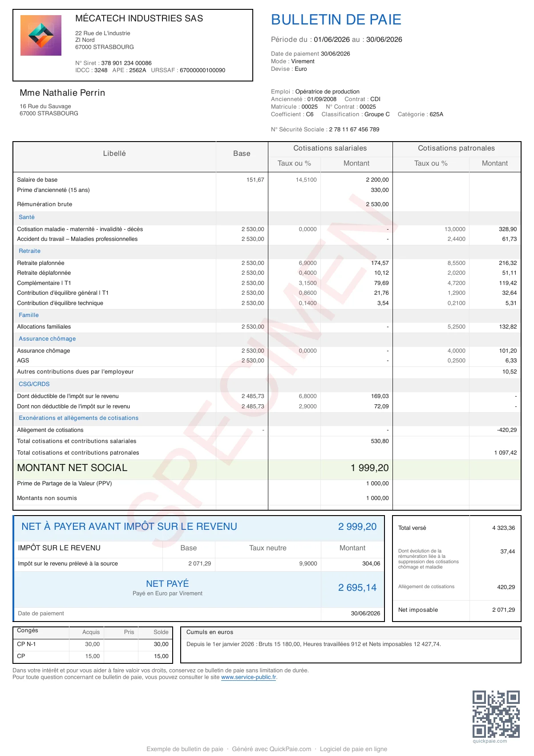The image size is (534, 756).
Task: Click the Cotisations salariales column header
Action: (330, 148)
